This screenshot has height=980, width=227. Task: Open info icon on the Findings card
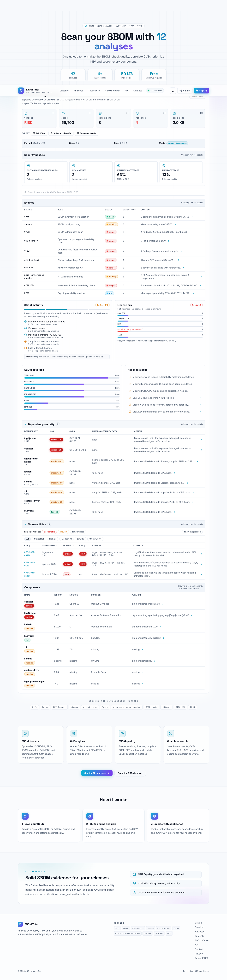(x=164, y=113)
